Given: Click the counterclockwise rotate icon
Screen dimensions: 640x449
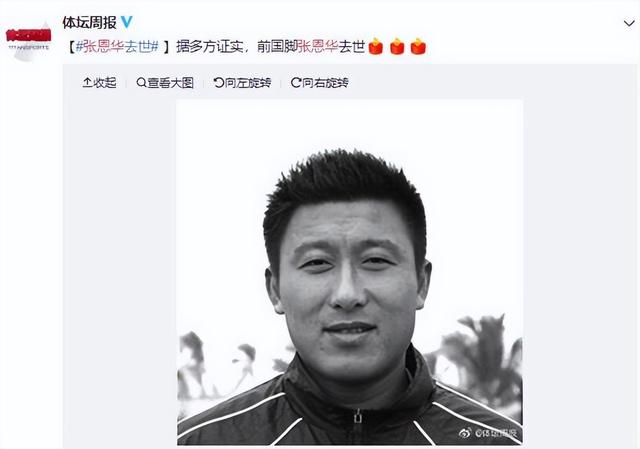Looking at the screenshot, I should (x=219, y=83).
